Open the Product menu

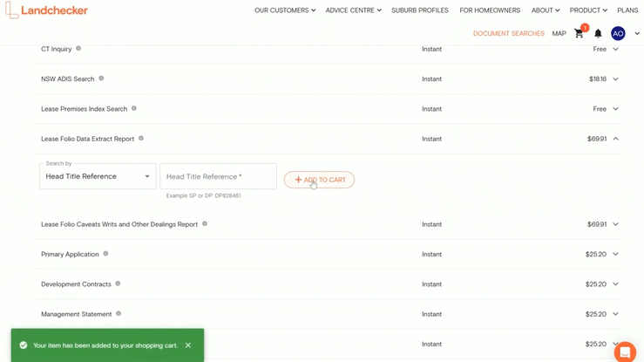pyautogui.click(x=588, y=10)
